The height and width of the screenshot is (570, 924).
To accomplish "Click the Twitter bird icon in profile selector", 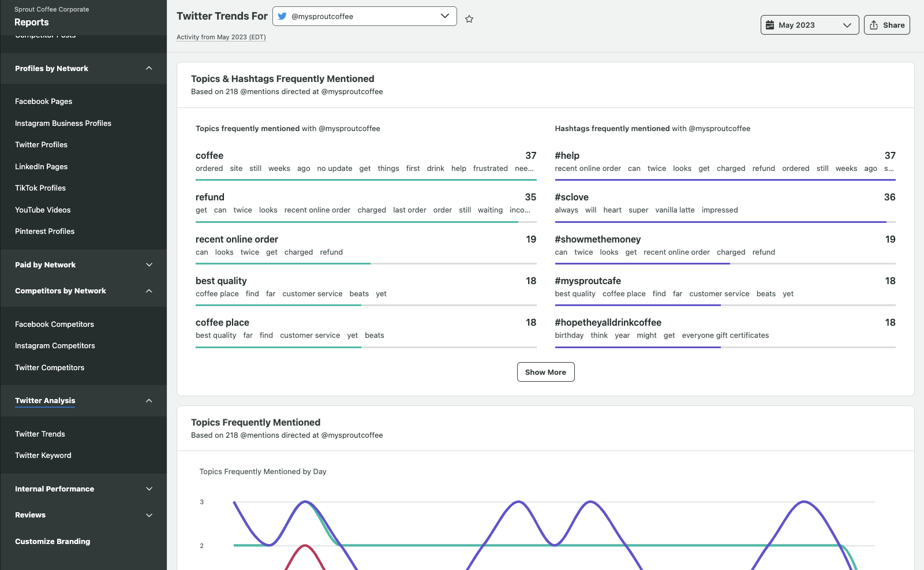I will [282, 16].
